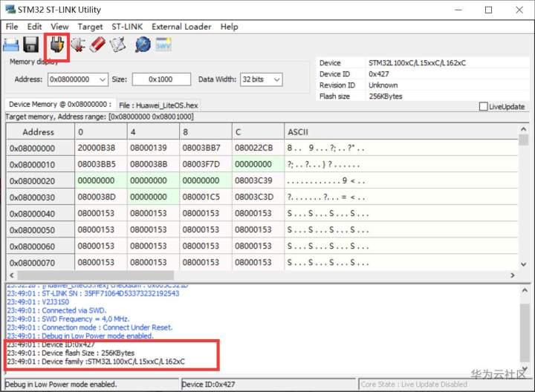Click the Open file toolbar icon
This screenshot has height=392, width=535.
point(11,45)
